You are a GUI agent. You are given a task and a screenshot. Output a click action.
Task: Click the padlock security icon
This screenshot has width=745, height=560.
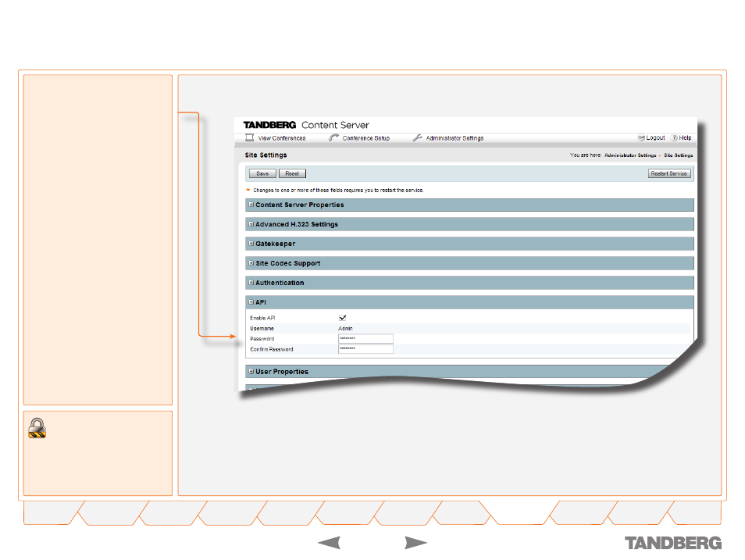tap(37, 428)
